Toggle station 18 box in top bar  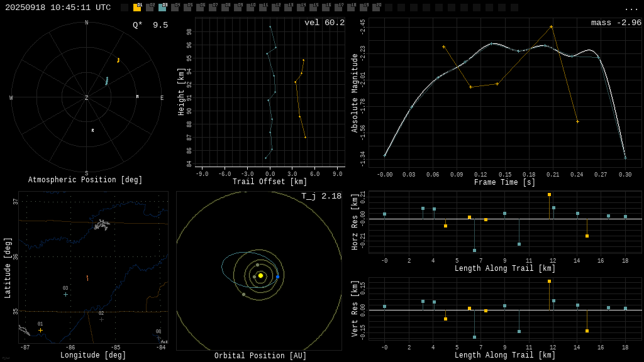pyautogui.click(x=351, y=8)
